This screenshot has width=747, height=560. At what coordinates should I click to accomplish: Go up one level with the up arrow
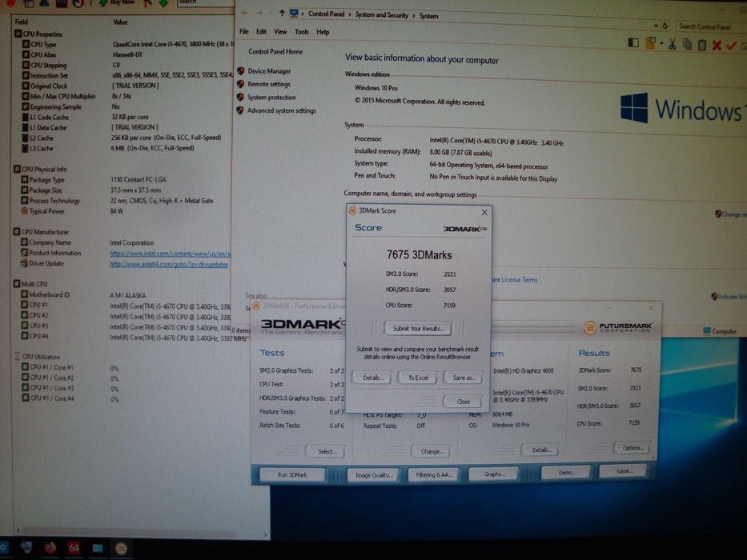[282, 14]
